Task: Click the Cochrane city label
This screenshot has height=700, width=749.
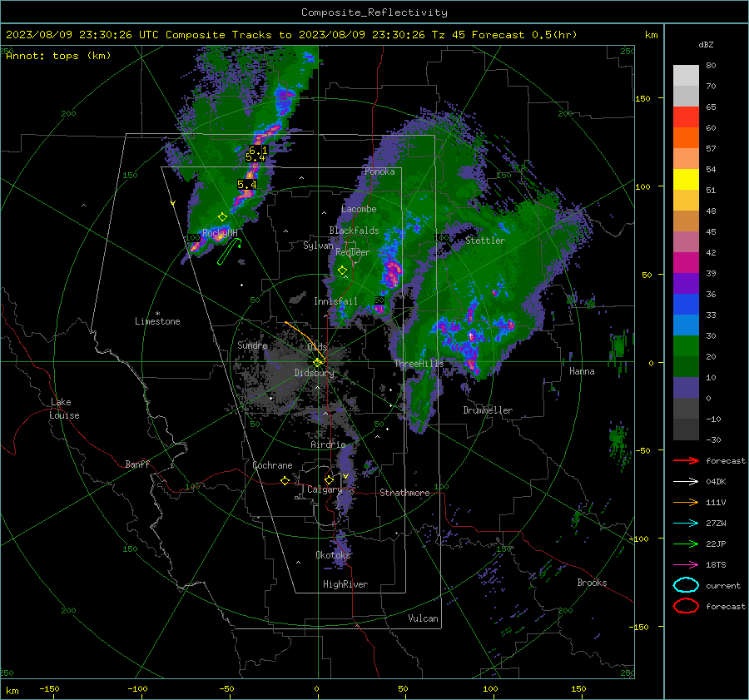Action: (272, 465)
